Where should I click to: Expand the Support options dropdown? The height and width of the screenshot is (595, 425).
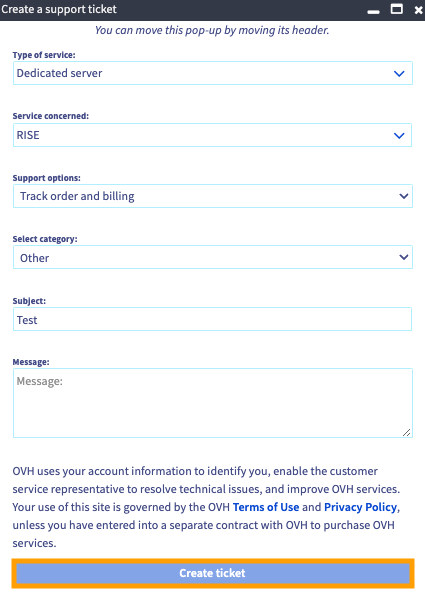tap(212, 196)
